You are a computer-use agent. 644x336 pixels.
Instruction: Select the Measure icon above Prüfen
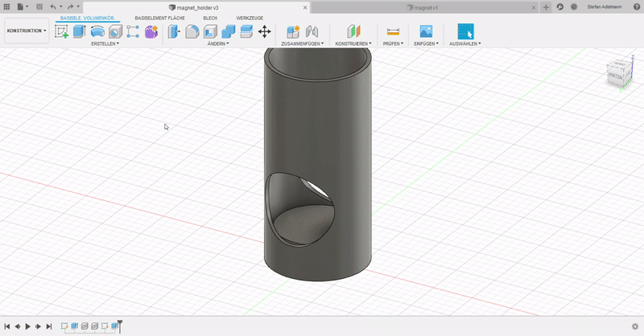(393, 31)
